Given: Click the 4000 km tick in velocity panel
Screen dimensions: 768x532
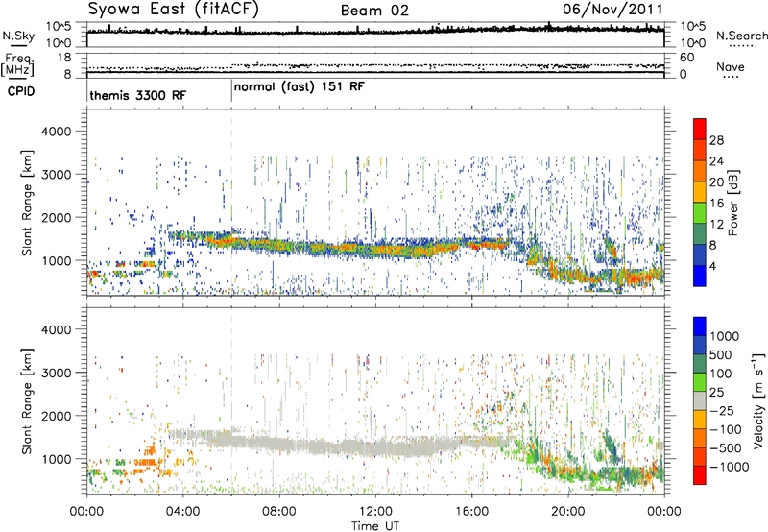Looking at the screenshot, I should (56, 329).
